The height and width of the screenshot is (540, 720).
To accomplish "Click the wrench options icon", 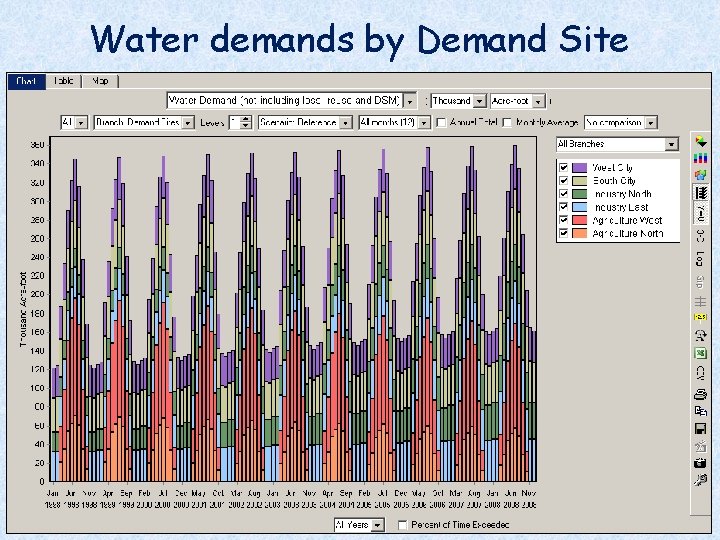I will pos(700,480).
